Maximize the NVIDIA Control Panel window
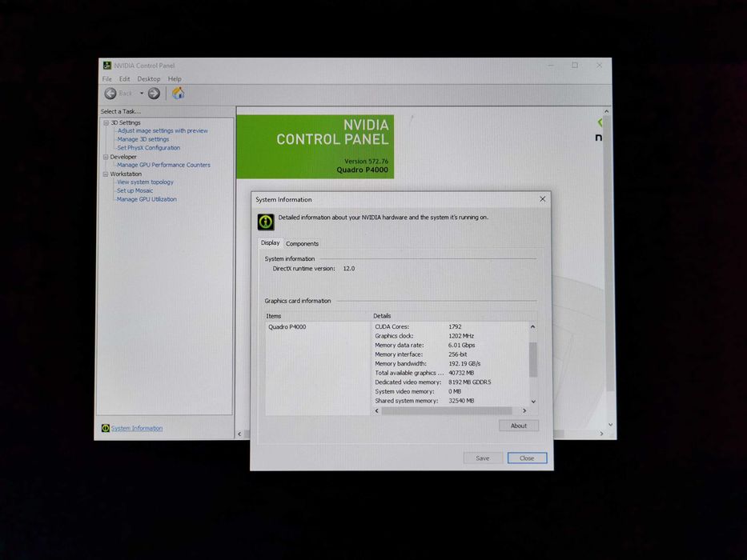The image size is (747, 560). click(575, 66)
